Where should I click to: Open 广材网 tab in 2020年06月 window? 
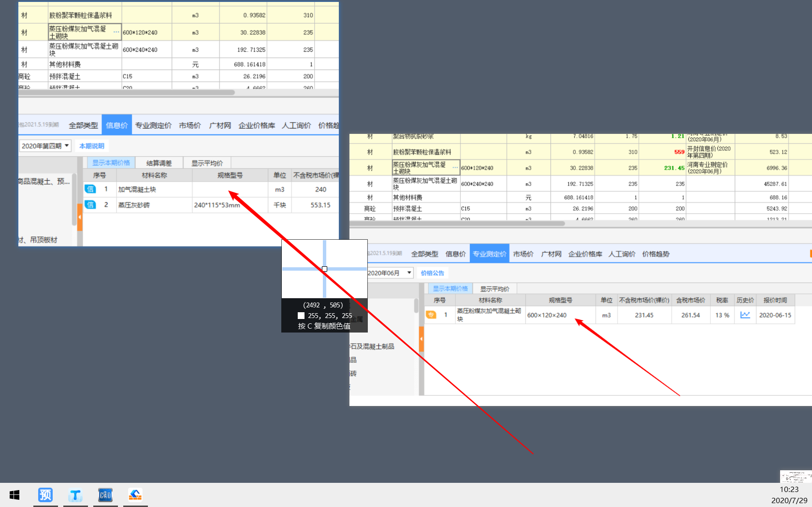point(551,254)
